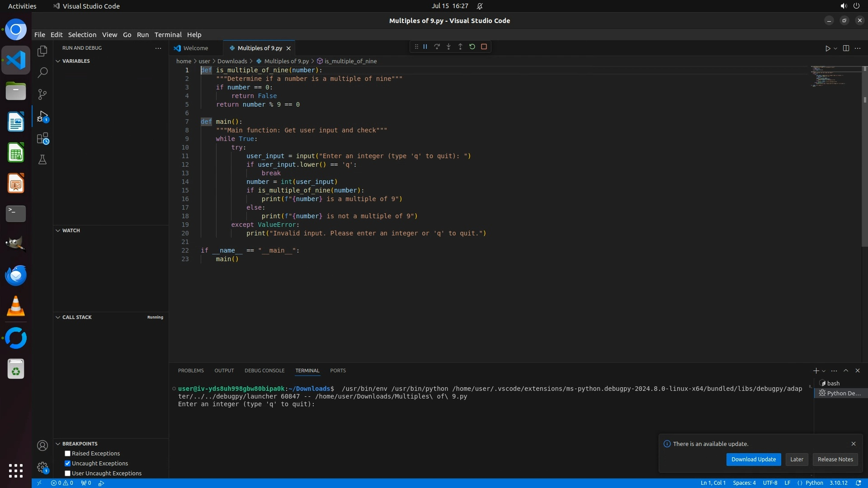This screenshot has width=868, height=488.
Task: Click the Later button
Action: pyautogui.click(x=797, y=459)
